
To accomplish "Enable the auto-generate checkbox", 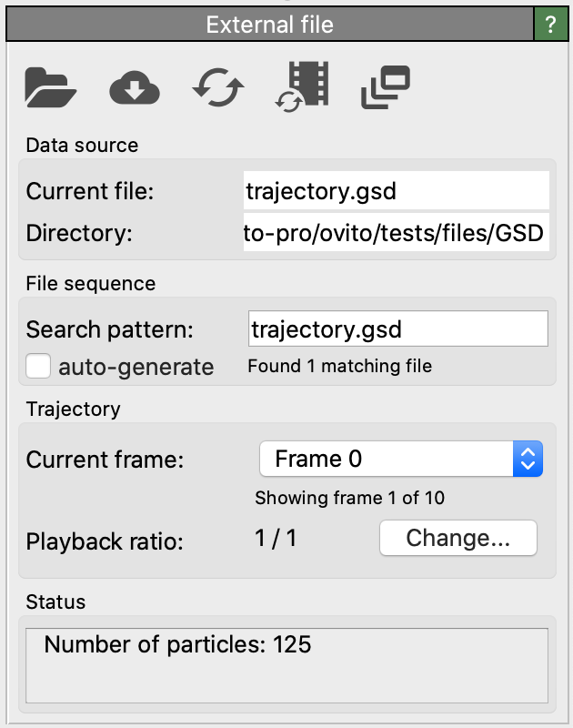I will click(38, 367).
